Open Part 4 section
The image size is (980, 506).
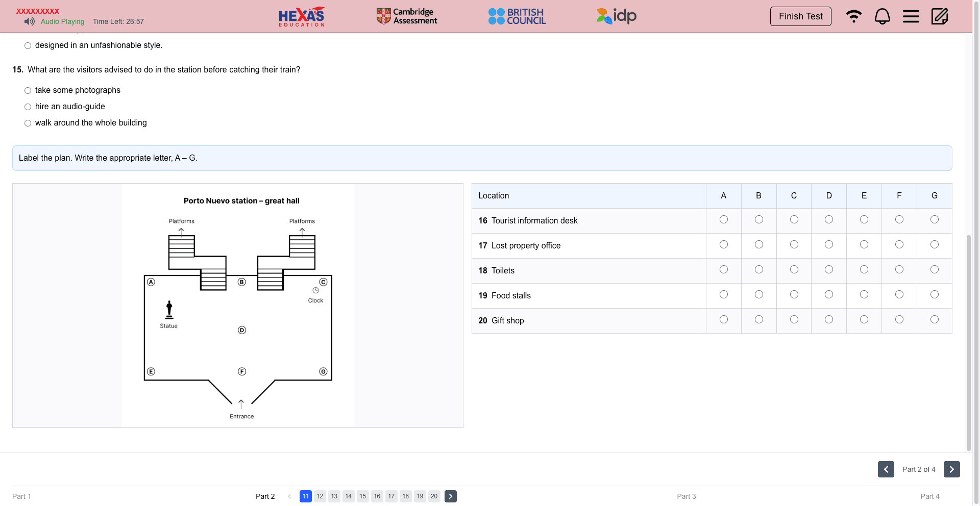[930, 496]
